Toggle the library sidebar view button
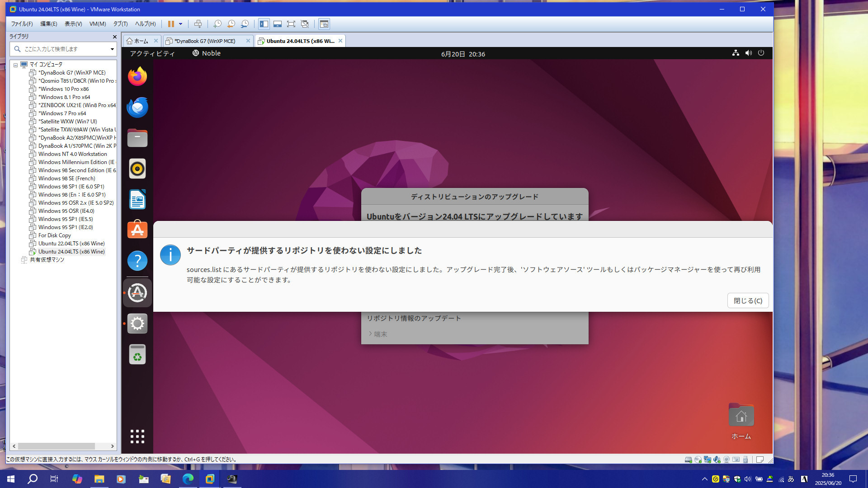This screenshot has height=488, width=868. coord(264,24)
